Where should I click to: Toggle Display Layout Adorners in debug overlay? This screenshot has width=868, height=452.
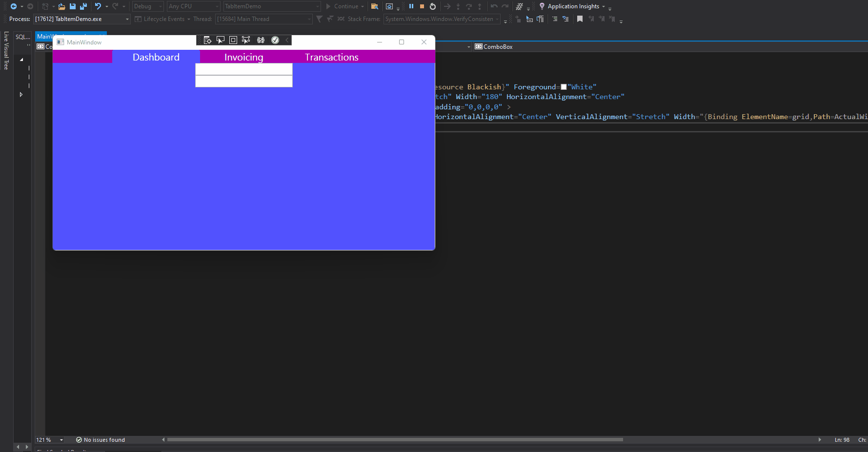pyautogui.click(x=233, y=40)
